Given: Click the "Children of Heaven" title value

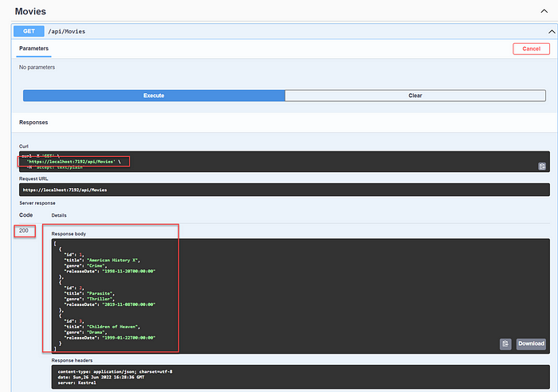Looking at the screenshot, I should 112,327.
